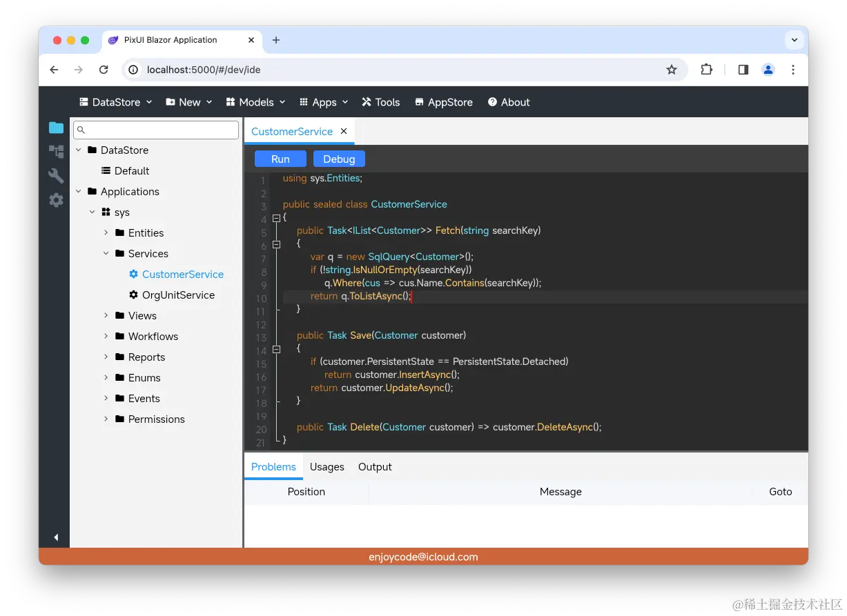Switch to the Output tab
Image resolution: width=847 pixels, height=616 pixels.
[375, 467]
